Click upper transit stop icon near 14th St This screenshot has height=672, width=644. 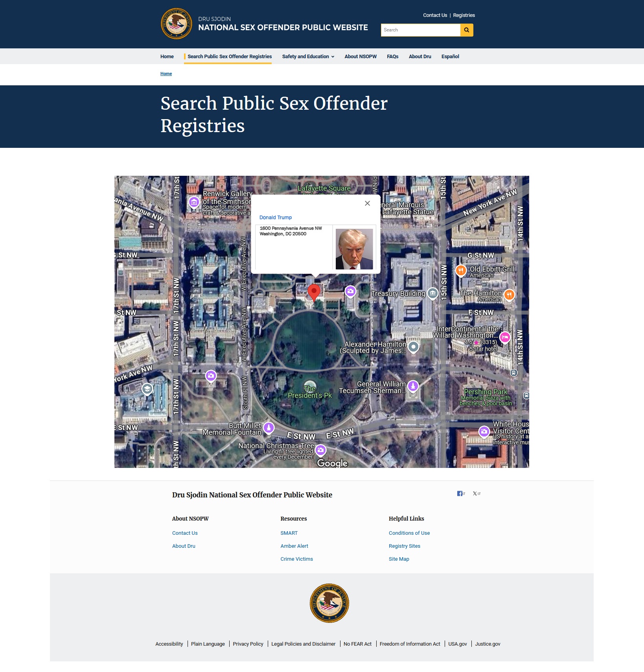pos(513,372)
